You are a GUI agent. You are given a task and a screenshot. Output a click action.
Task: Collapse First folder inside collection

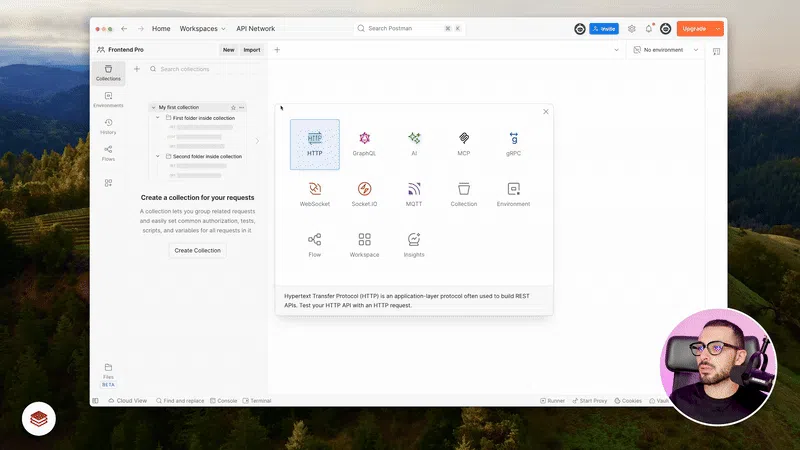click(x=158, y=118)
